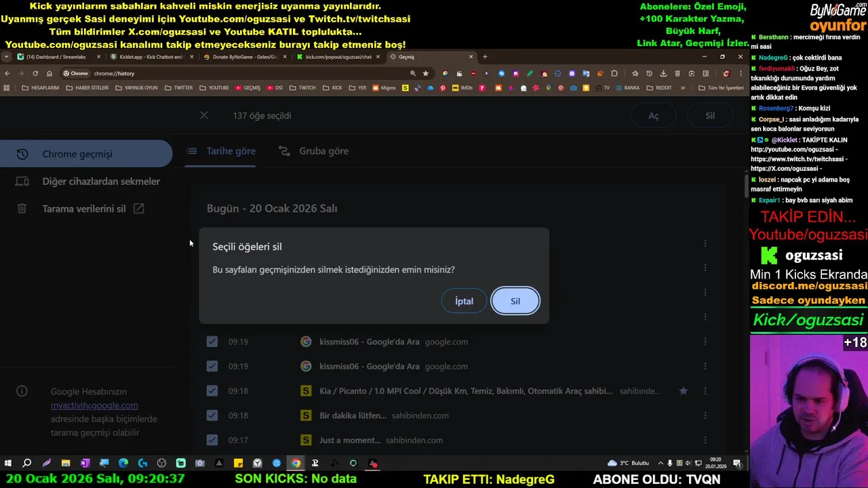Open the IMDb bookmark
Screen dimensions: 868x488
click(x=462, y=87)
